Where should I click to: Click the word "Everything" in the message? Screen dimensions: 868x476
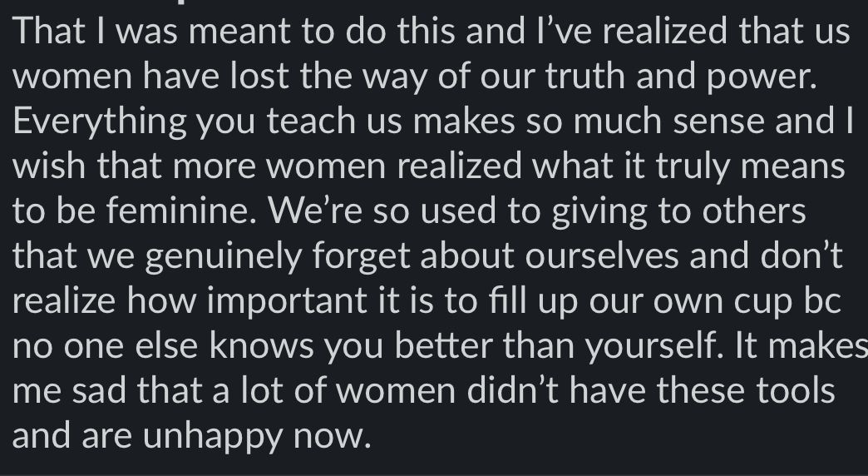100,121
